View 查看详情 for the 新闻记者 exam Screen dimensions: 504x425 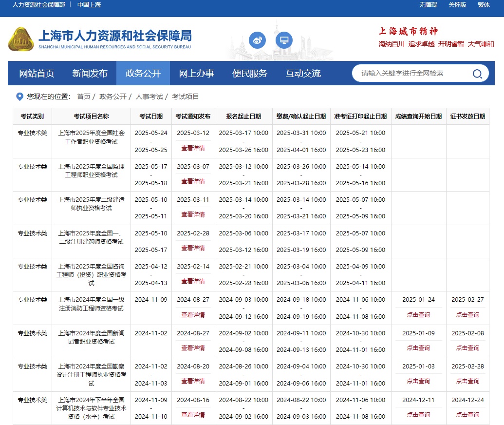click(x=193, y=348)
